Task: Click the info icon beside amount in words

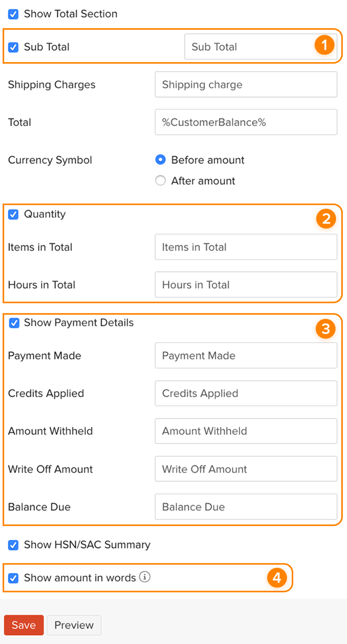Action: (x=145, y=577)
